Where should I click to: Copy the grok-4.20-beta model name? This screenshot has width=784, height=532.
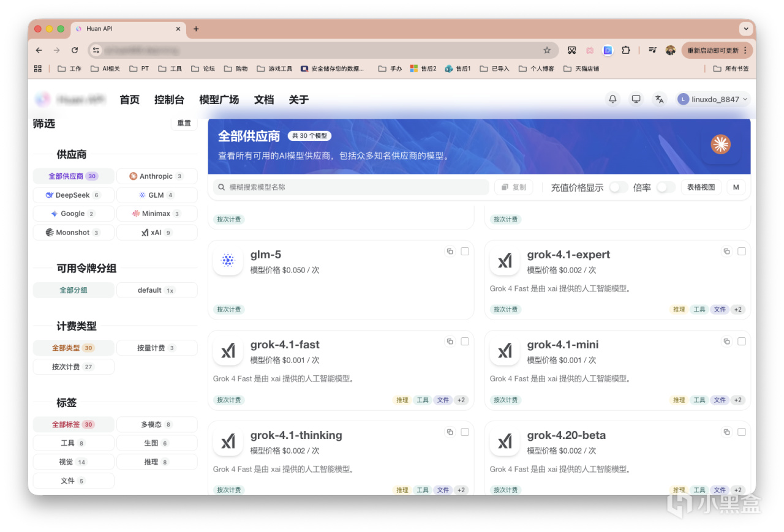coord(727,432)
